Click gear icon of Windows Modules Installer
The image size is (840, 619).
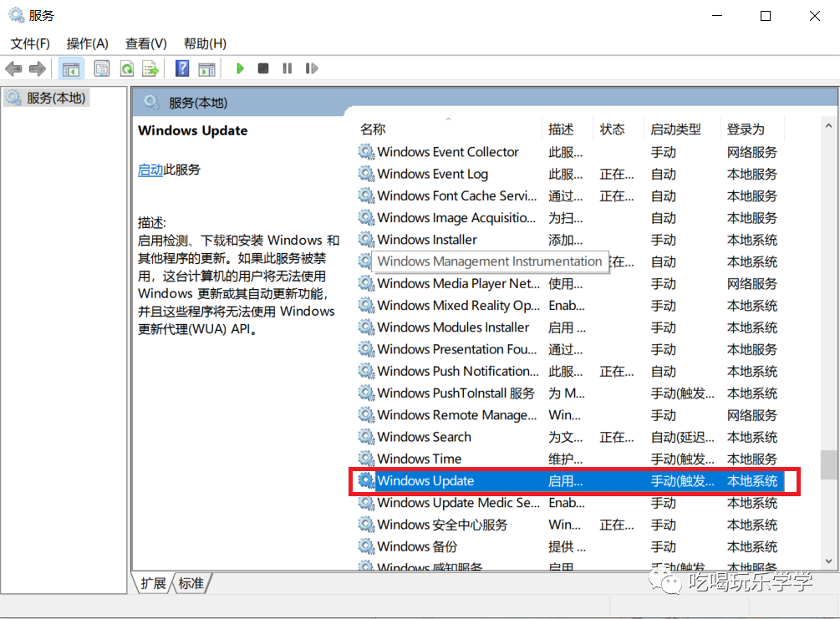point(366,327)
